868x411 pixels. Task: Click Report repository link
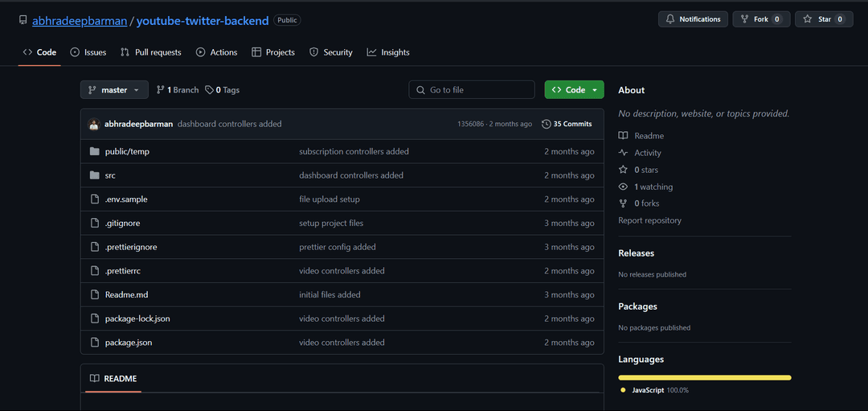650,220
